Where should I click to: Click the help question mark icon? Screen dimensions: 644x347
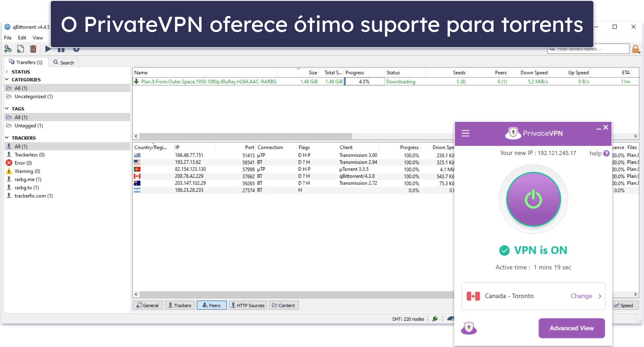coord(606,153)
